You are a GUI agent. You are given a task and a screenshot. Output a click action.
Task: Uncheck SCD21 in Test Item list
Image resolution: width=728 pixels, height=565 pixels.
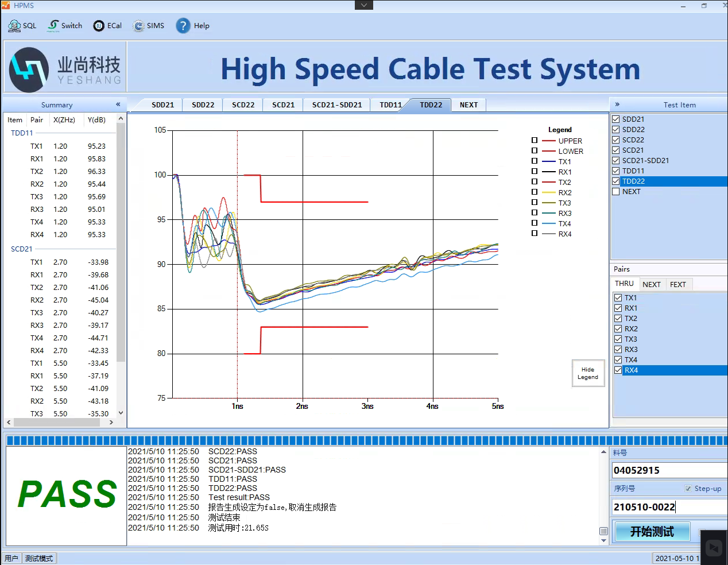tap(616, 150)
